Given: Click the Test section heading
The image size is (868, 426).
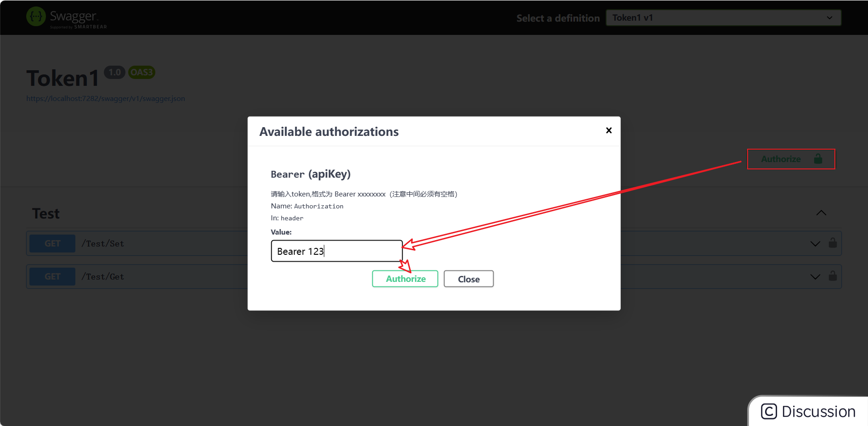Looking at the screenshot, I should pyautogui.click(x=46, y=213).
